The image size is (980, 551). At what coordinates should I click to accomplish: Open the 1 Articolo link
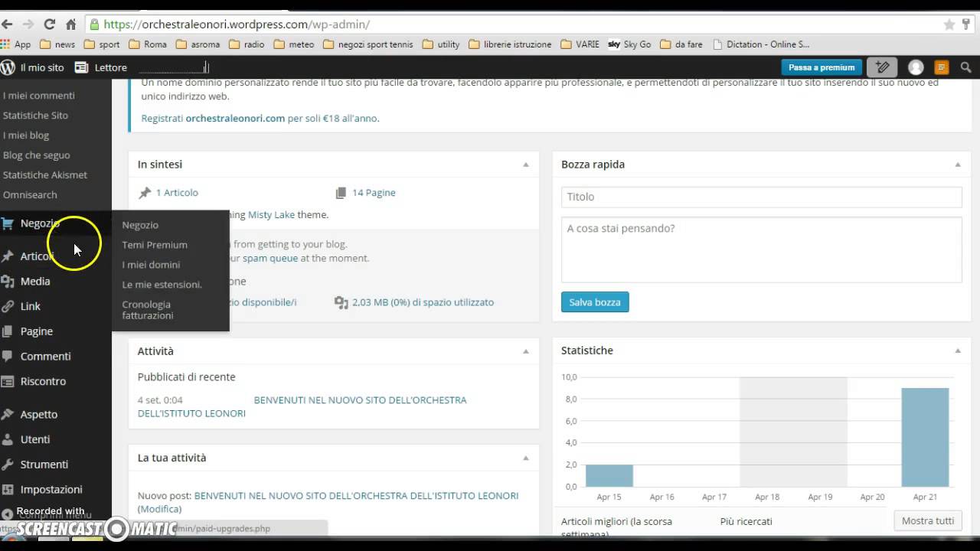pos(177,193)
